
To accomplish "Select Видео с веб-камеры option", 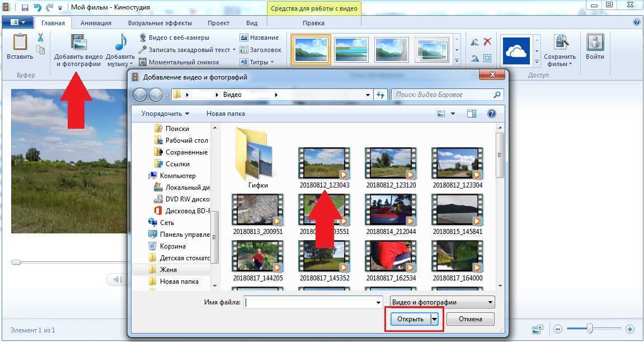I will coord(174,38).
